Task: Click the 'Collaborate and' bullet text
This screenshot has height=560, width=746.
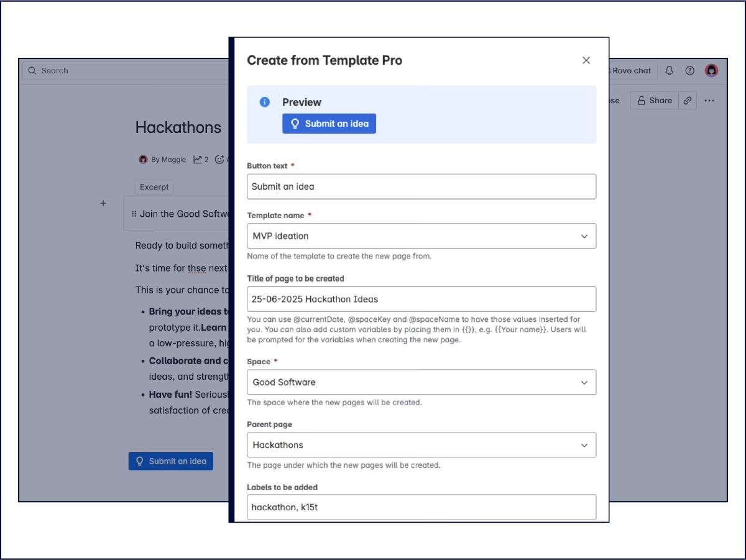Action: [189, 360]
